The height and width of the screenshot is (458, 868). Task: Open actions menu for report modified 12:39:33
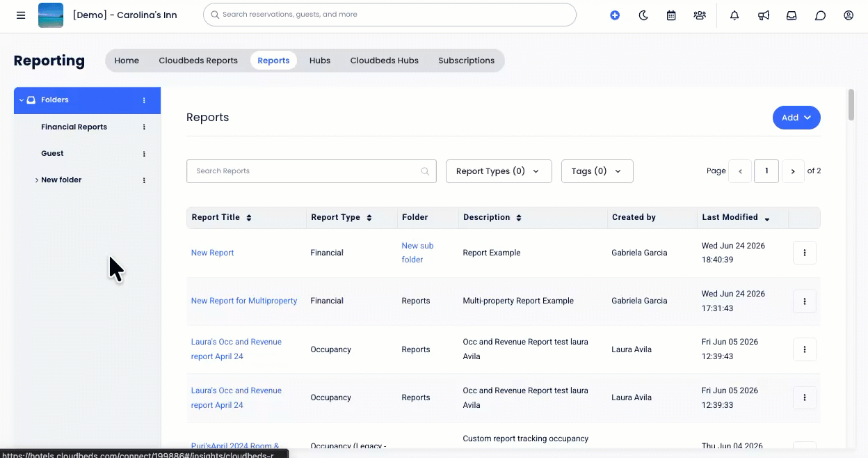click(805, 397)
